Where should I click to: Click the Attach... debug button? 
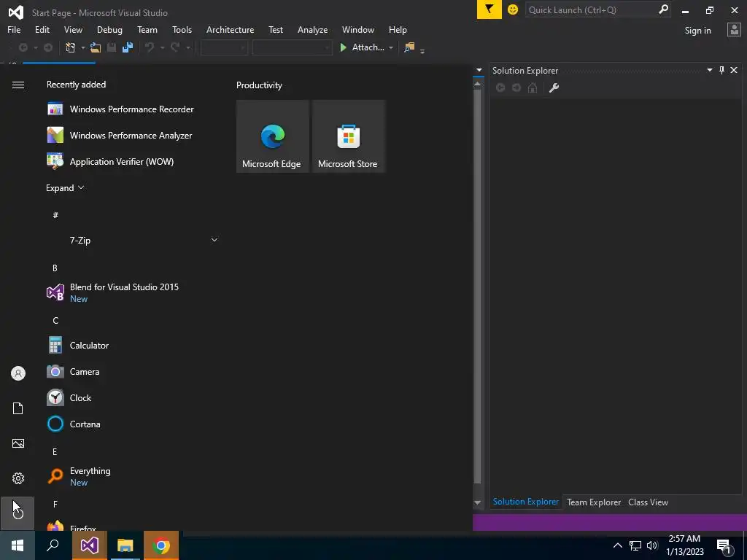tap(362, 47)
